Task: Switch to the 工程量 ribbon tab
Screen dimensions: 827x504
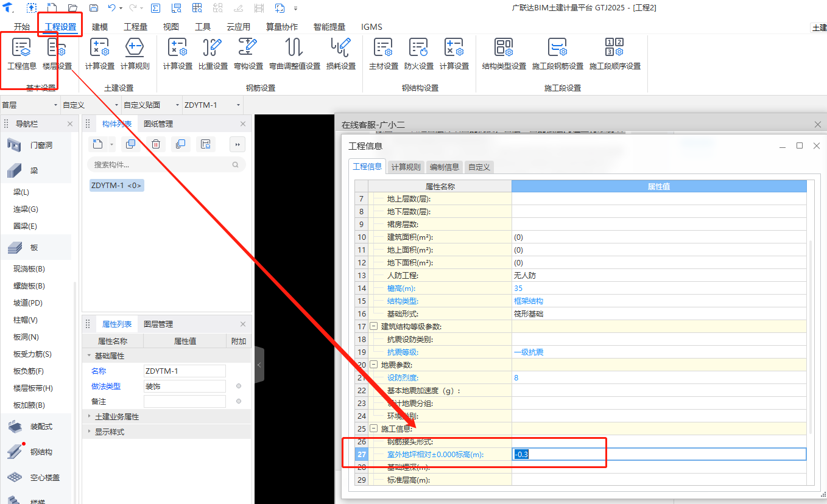Action: coord(135,27)
